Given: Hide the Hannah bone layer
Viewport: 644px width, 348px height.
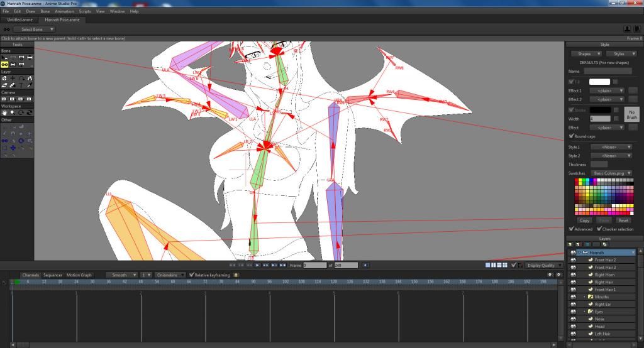Looking at the screenshot, I should coord(573,253).
